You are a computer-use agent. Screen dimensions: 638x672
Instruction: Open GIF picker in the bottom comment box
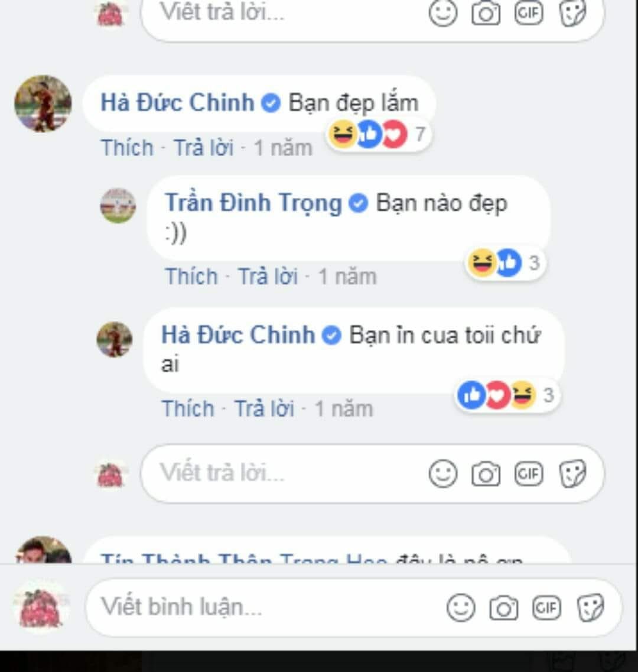coord(546,608)
